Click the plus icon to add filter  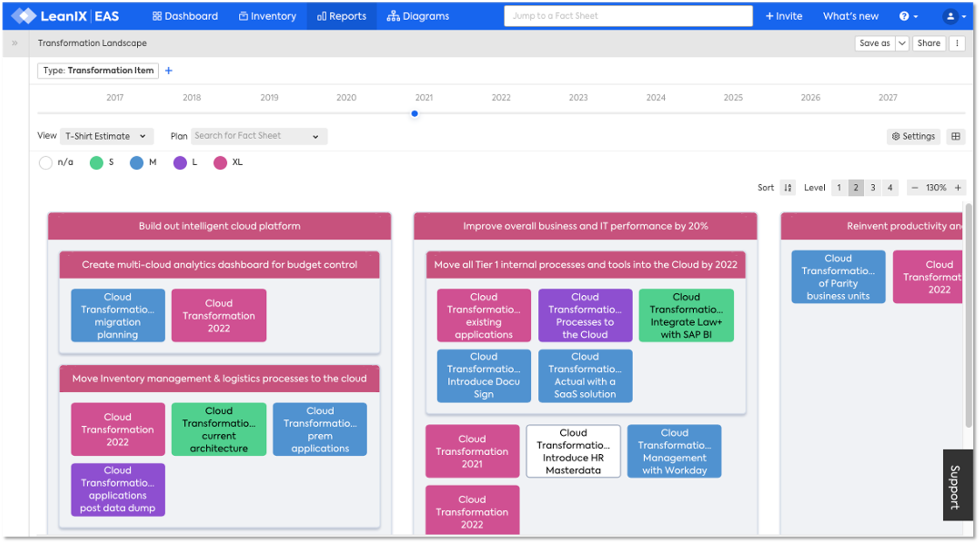click(168, 71)
